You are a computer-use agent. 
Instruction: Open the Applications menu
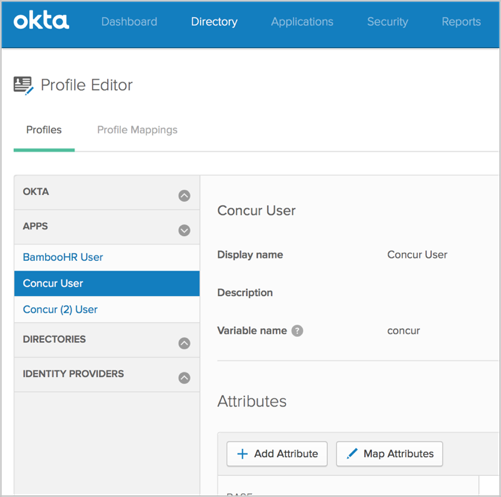click(302, 22)
